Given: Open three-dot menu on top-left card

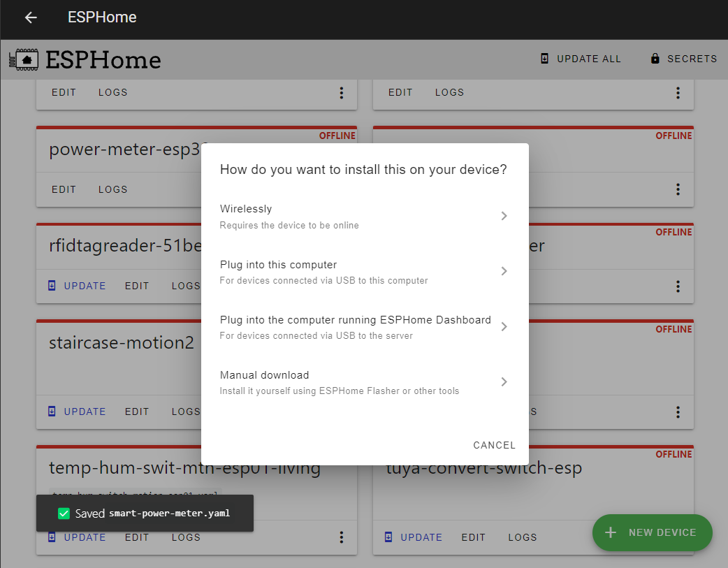Looking at the screenshot, I should 341,93.
